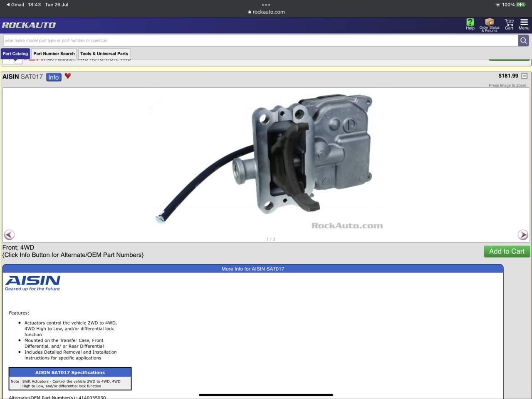Open the shopping Cart
Image resolution: width=532 pixels, height=399 pixels.
click(509, 25)
